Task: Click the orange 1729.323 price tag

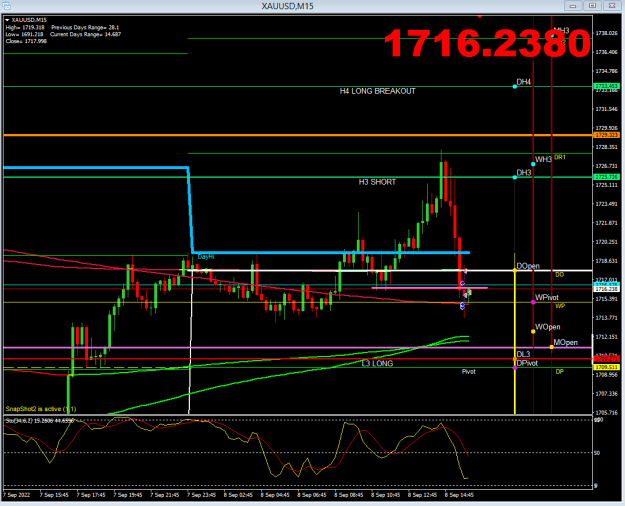Action: pos(606,135)
